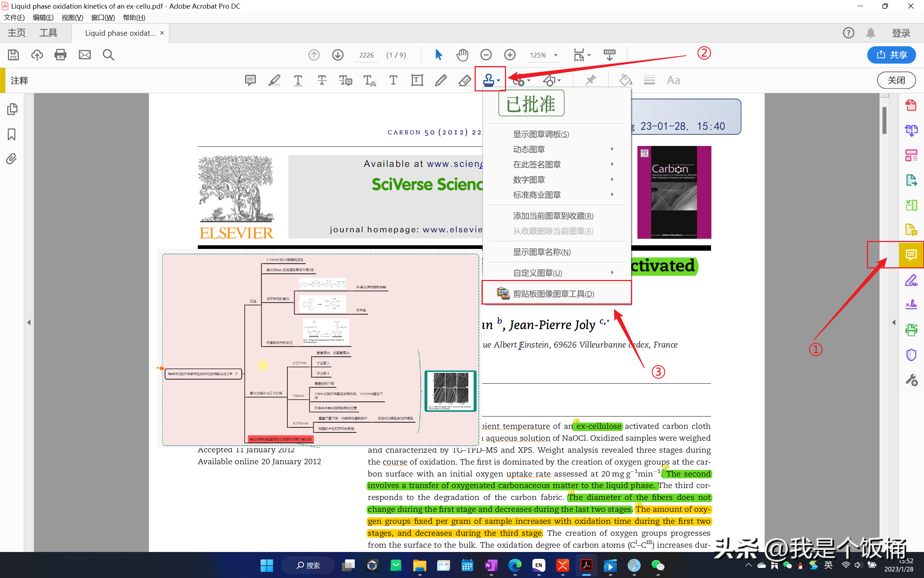Expand 自定义图章 submenu

coord(612,272)
